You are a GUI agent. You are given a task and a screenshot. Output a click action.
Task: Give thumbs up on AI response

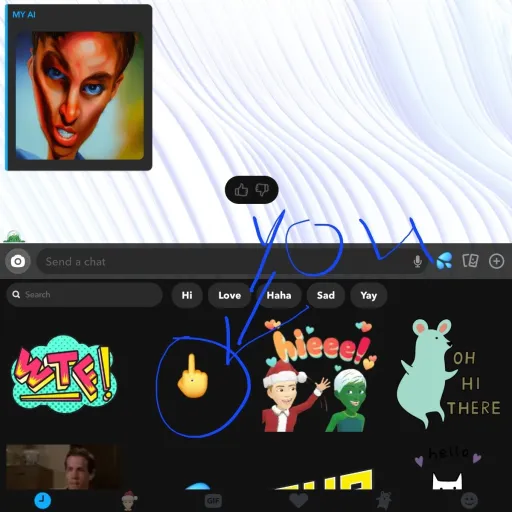coord(241,190)
